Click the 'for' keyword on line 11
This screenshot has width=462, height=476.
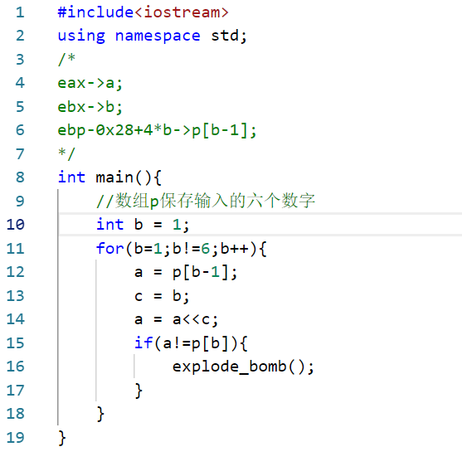coord(109,248)
